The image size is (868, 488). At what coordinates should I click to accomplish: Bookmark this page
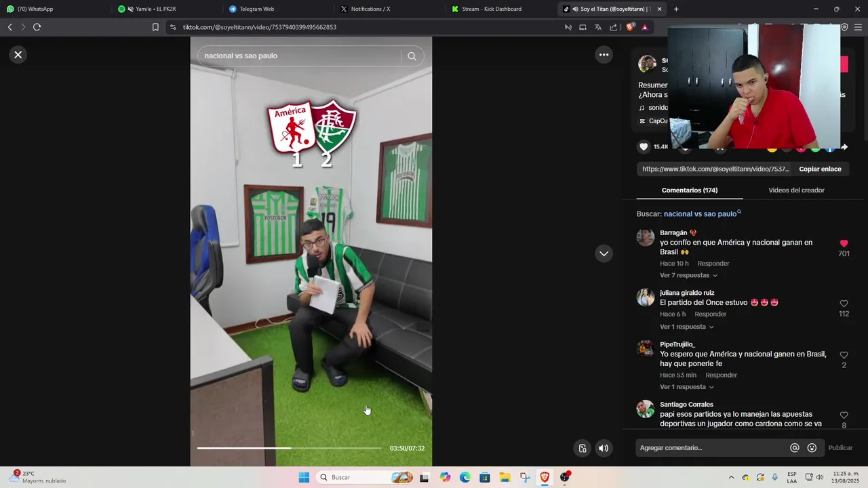coord(155,27)
